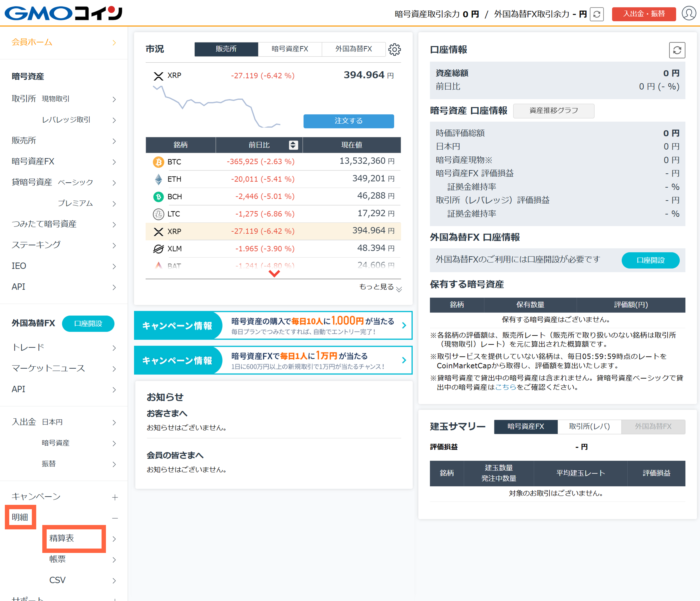This screenshot has height=601, width=700.
Task: Open ステーキング sidebar item
Action: point(64,245)
